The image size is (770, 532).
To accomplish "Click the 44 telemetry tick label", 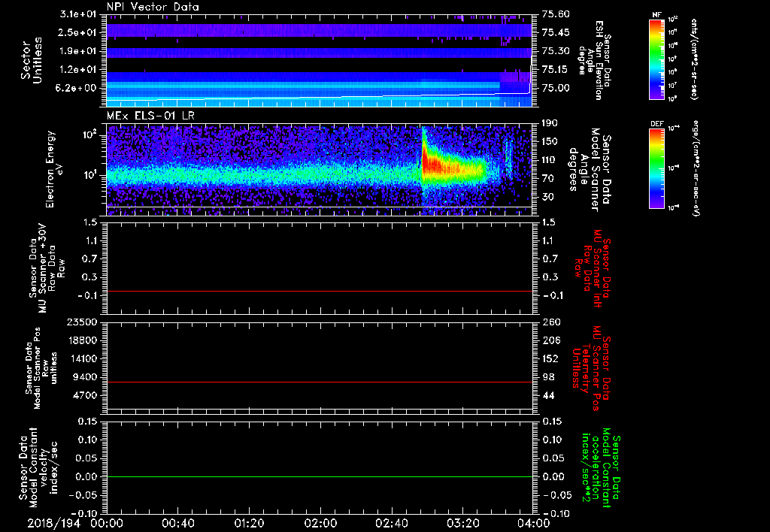I will [548, 395].
